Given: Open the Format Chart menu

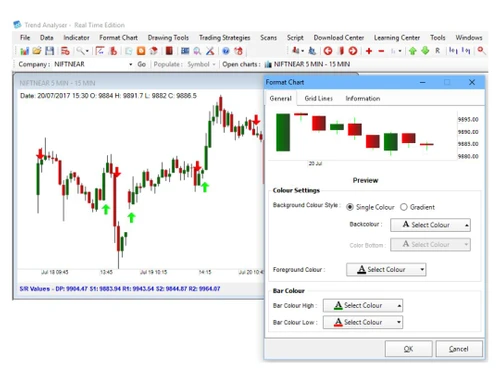Looking at the screenshot, I should 118,38.
